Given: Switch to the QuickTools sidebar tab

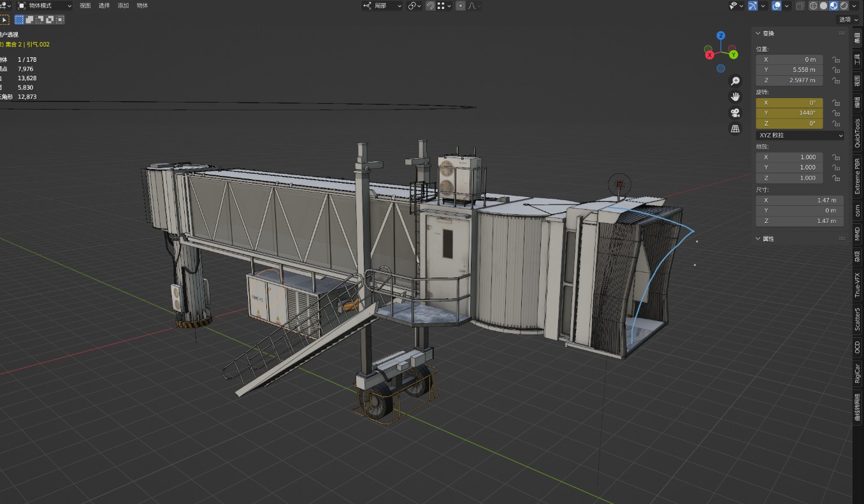Looking at the screenshot, I should (858, 133).
